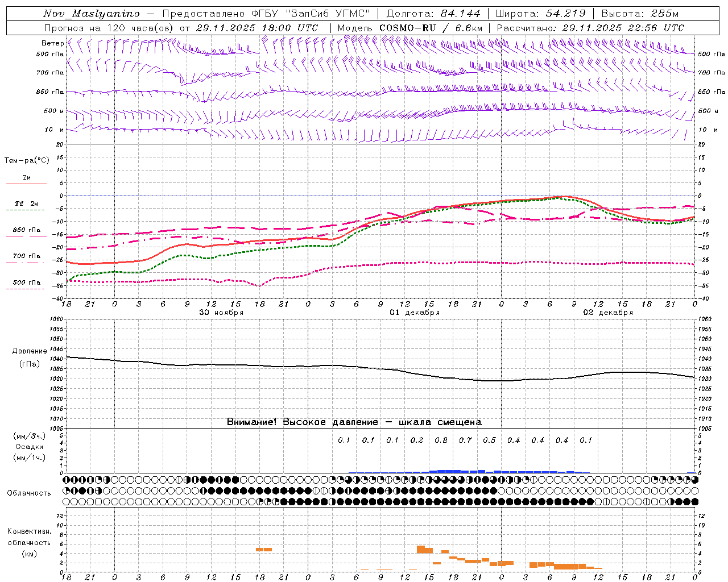Click the 'Высота: 285м' header value
The width and height of the screenshot is (728, 582).
coord(640,14)
